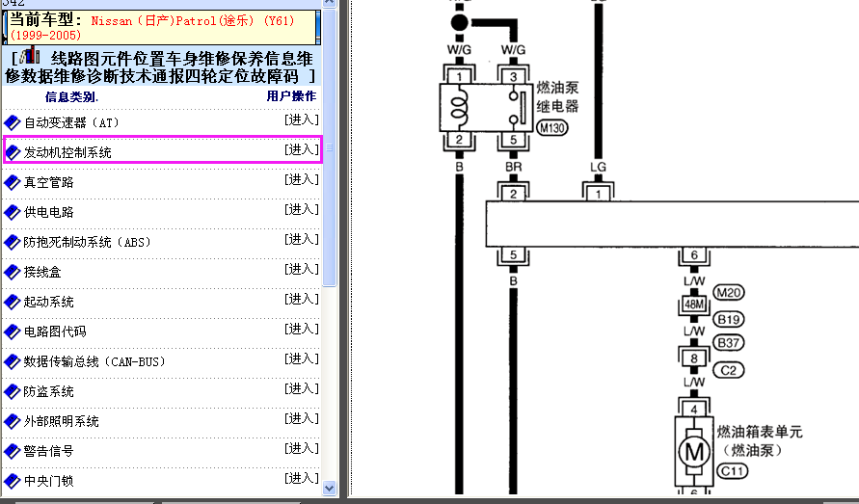This screenshot has height=504, width=859.
Task: Click the fuel pump motor M symbol
Action: click(694, 453)
